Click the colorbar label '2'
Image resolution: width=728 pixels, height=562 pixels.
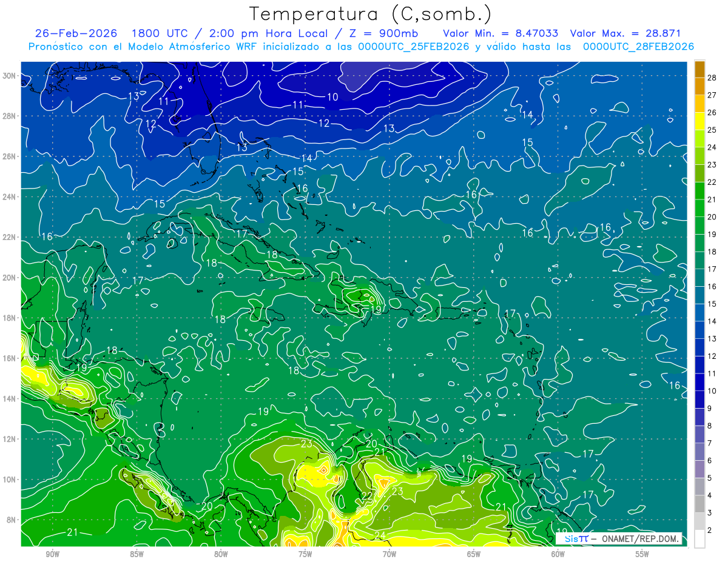pyautogui.click(x=710, y=530)
